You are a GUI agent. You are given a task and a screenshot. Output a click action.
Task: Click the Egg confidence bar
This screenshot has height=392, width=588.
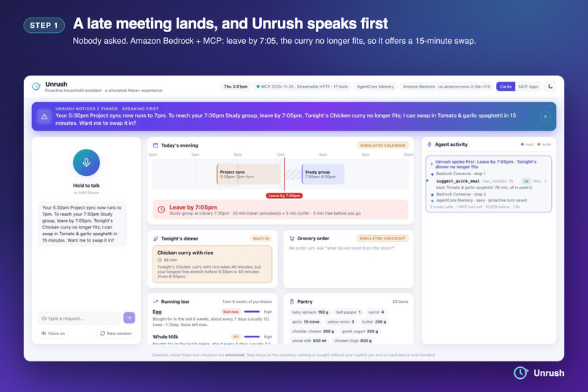pos(252,312)
